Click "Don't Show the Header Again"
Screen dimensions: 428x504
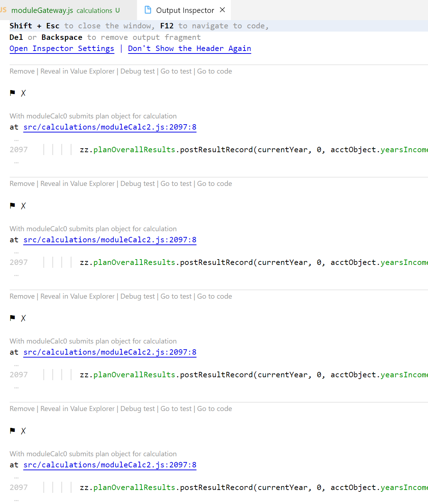(189, 48)
